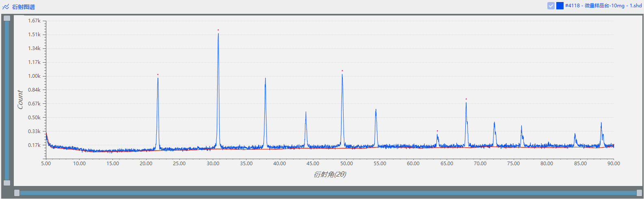Click the middle of vertical range scrollbar
The width and height of the screenshot is (644, 199).
click(7, 101)
